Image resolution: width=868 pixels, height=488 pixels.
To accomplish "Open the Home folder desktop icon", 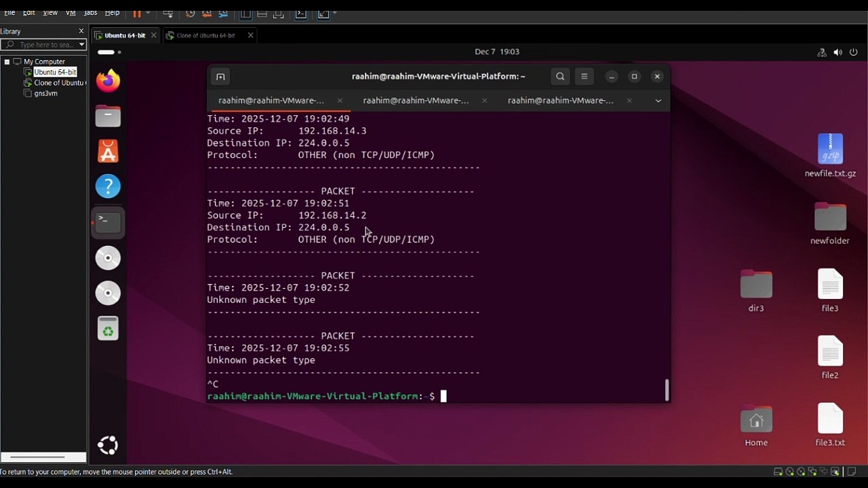I will pos(756,425).
